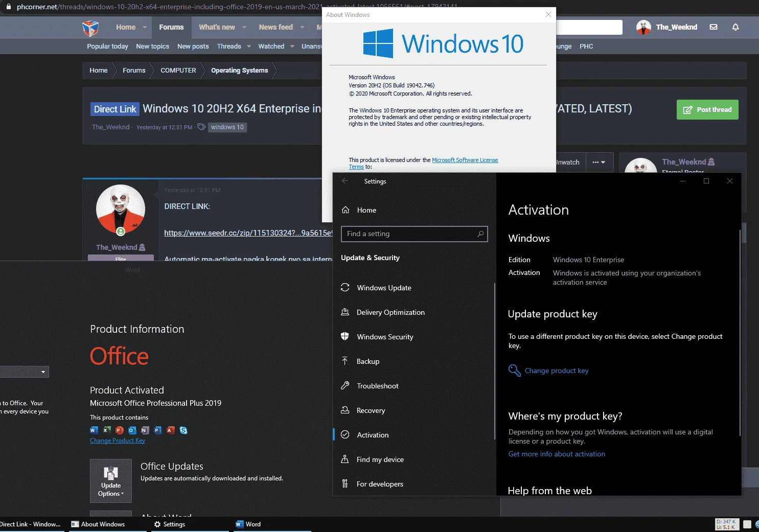
Task: Expand the News feed dropdown arrow
Action: click(302, 27)
